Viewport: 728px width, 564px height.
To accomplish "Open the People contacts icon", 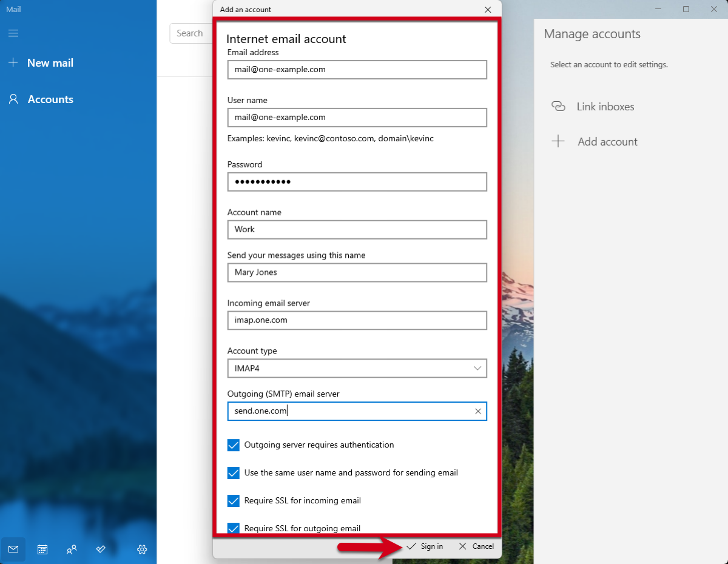I will pyautogui.click(x=72, y=549).
